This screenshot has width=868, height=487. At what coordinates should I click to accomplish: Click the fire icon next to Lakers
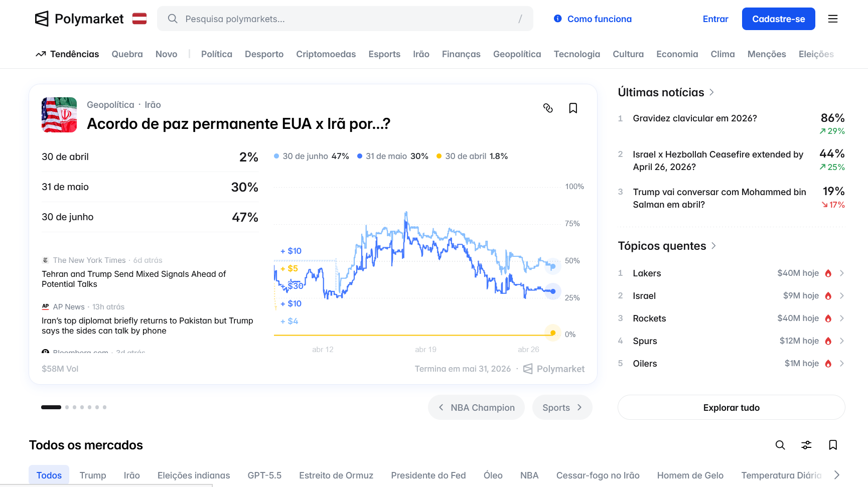pyautogui.click(x=828, y=273)
